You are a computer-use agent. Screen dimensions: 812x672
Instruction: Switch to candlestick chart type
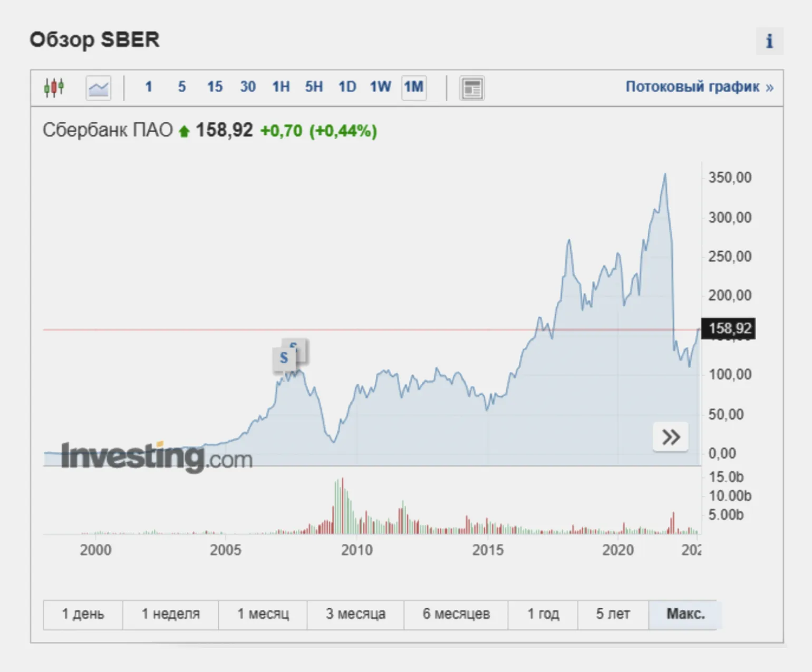coord(54,87)
